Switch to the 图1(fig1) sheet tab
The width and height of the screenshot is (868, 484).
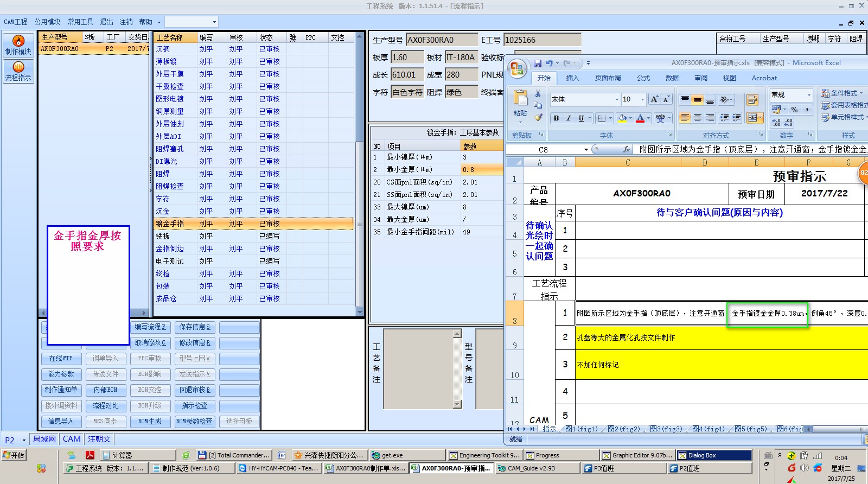pyautogui.click(x=582, y=429)
